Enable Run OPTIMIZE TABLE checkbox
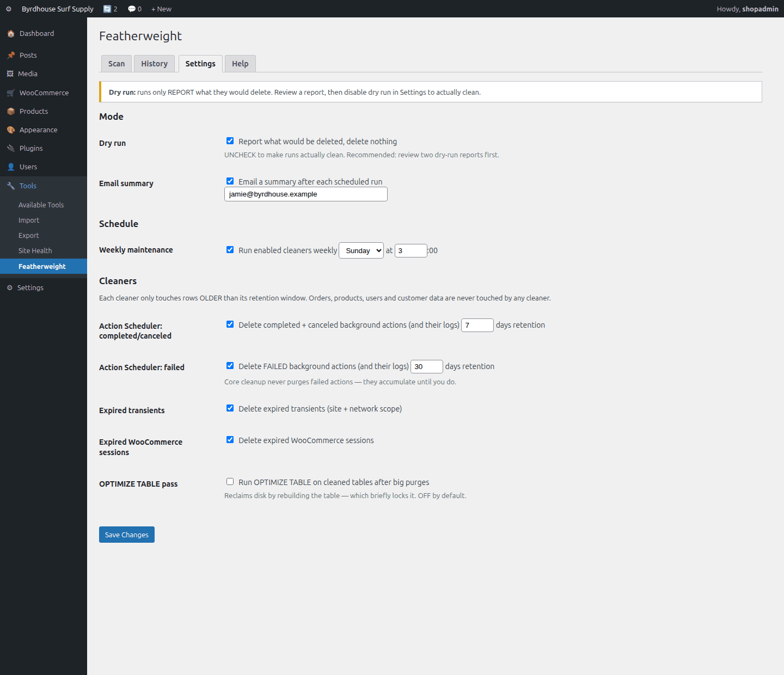This screenshot has width=784, height=675. coord(230,482)
